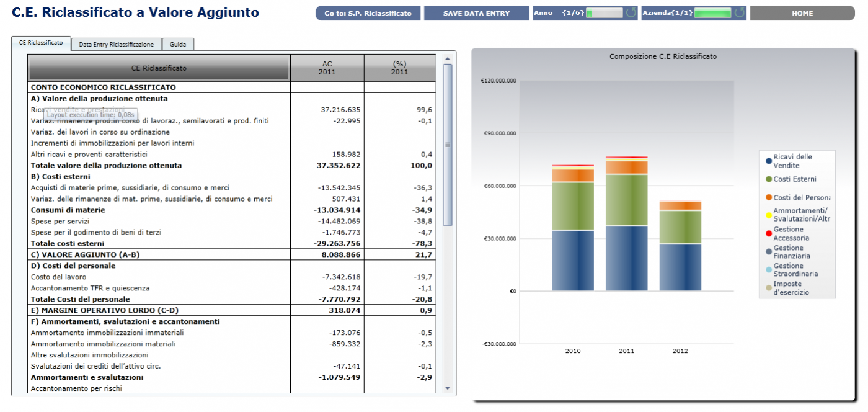The height and width of the screenshot is (412, 868).
Task: Select the CE Riclassificato tab
Action: [41, 43]
